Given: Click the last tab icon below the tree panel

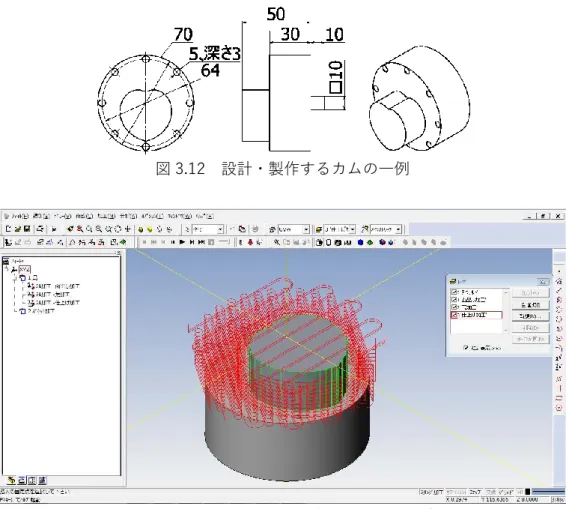Looking at the screenshot, I should click(x=42, y=480).
